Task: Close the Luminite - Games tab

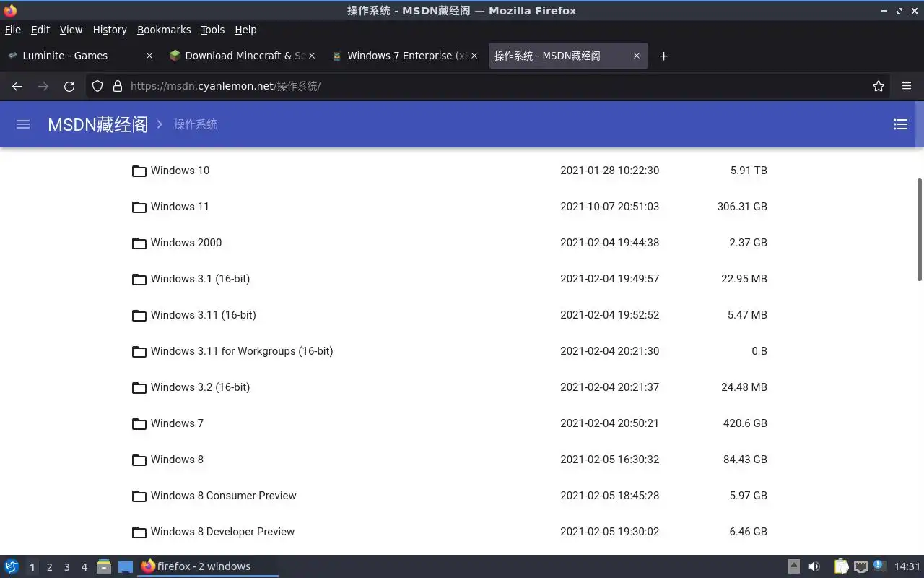Action: [149, 56]
